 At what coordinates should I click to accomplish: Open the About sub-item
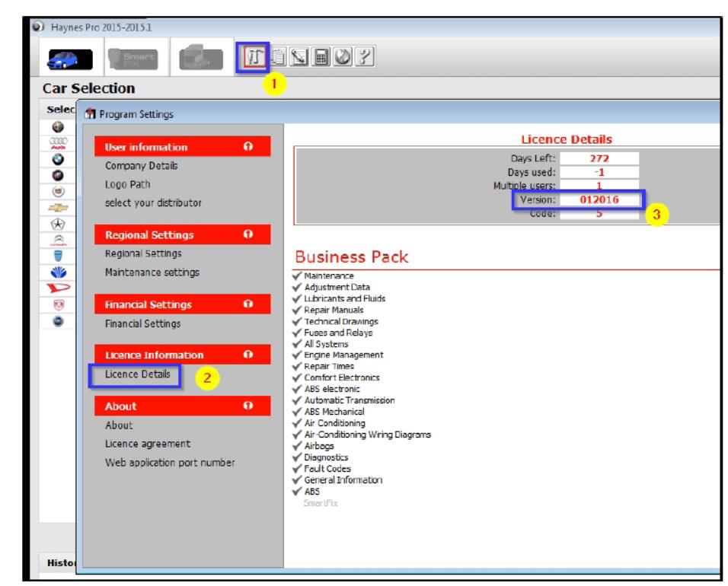(x=119, y=425)
